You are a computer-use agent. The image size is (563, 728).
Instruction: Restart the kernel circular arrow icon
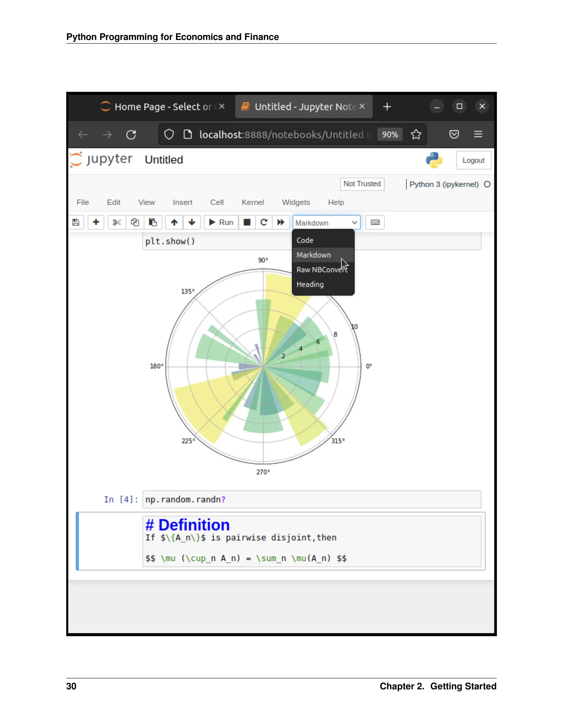point(264,222)
